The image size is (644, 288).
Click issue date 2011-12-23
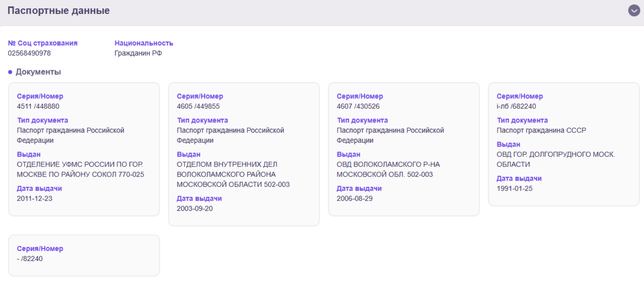point(34,199)
